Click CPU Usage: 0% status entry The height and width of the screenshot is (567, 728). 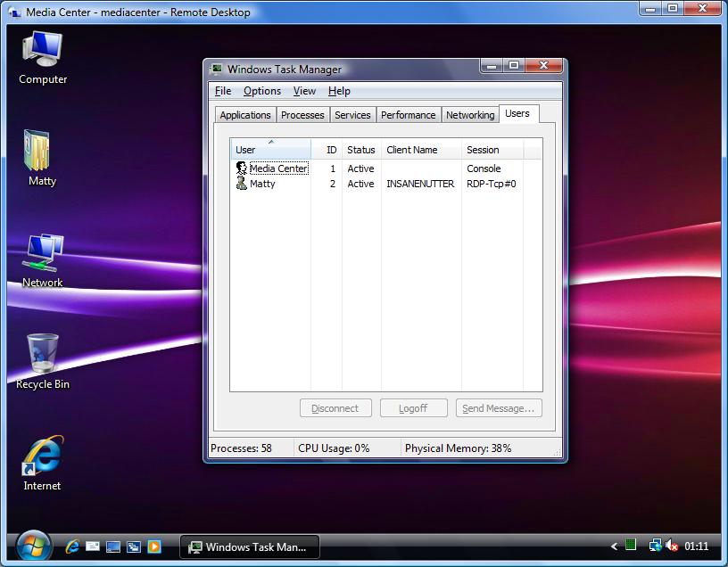tap(334, 448)
